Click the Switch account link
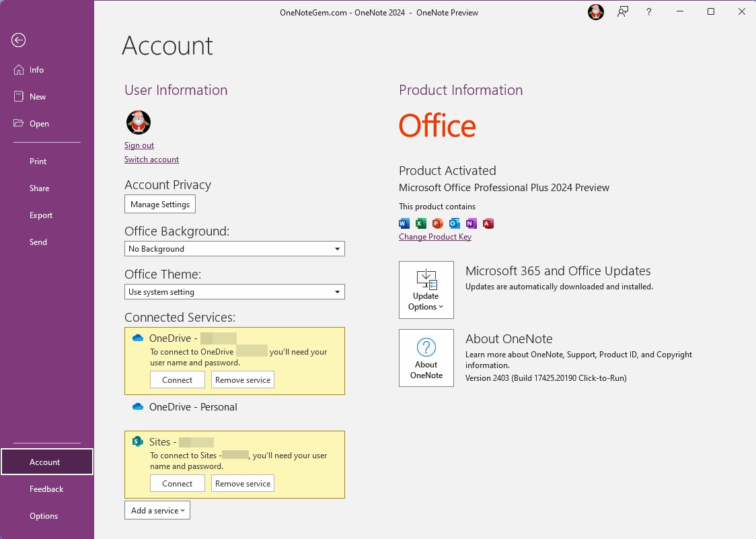The width and height of the screenshot is (756, 539). pos(151,159)
